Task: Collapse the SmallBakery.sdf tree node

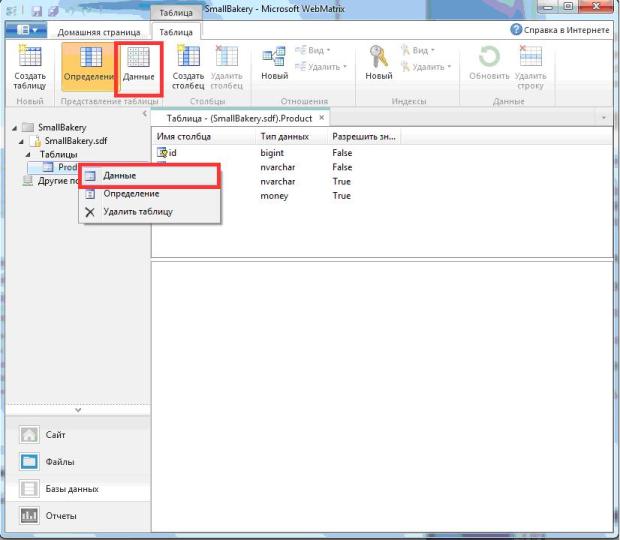Action: [x=21, y=142]
